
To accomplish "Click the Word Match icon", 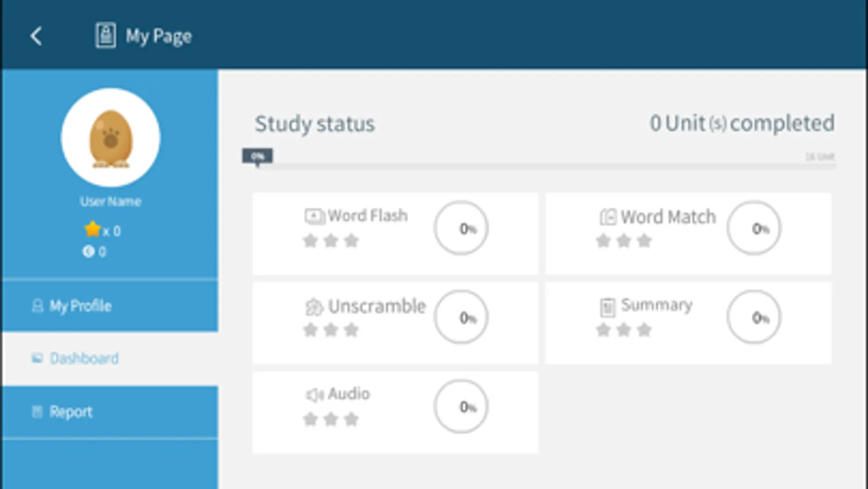I will (607, 217).
